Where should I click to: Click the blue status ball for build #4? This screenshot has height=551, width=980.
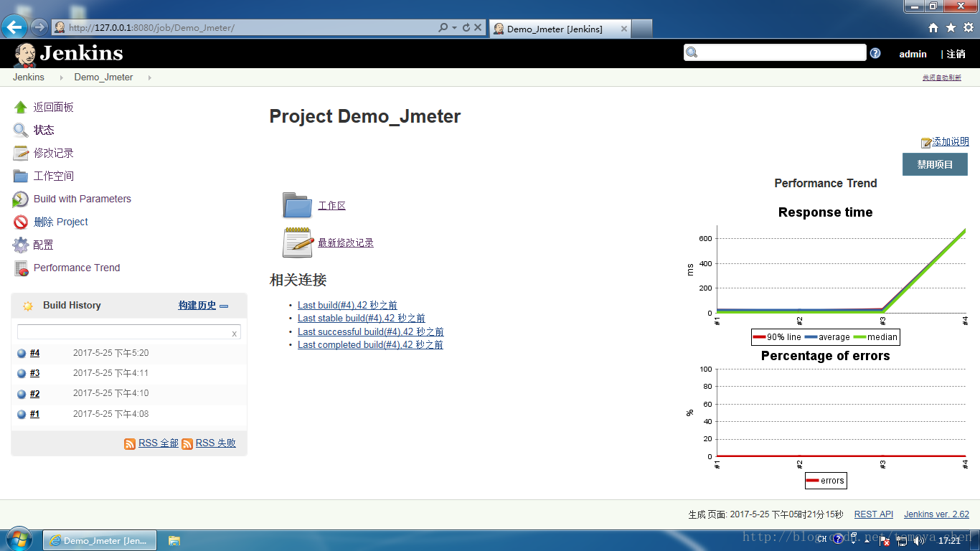point(22,353)
